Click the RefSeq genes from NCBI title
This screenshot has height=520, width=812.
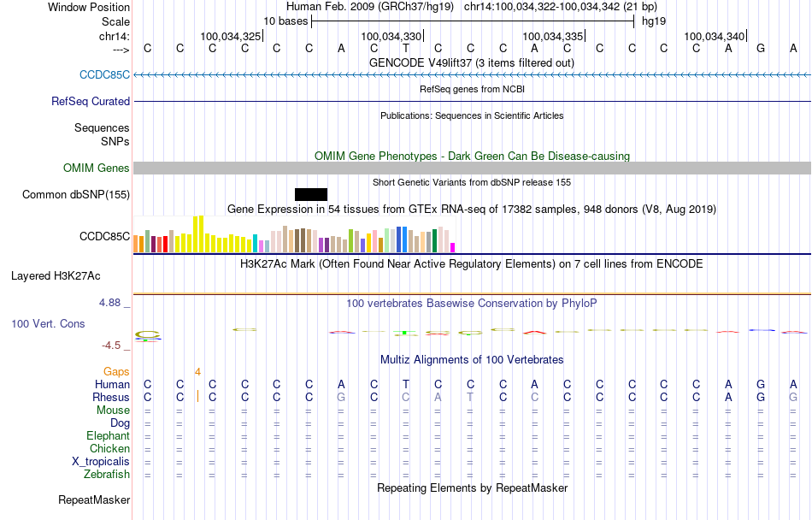point(473,89)
